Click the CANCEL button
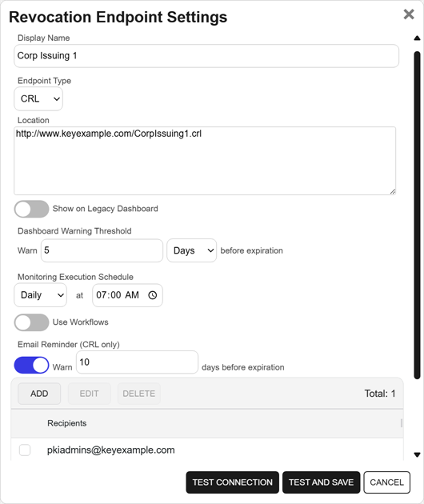424x504 pixels. 386,482
